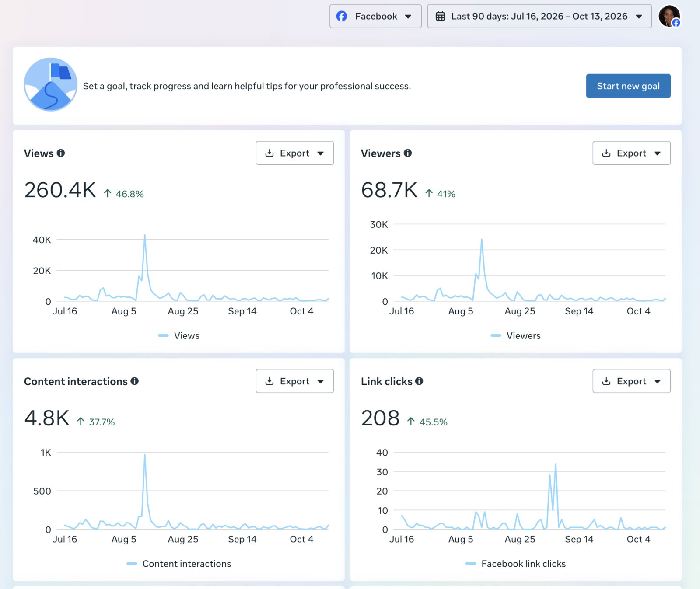Click the set a goal description text

click(x=247, y=86)
